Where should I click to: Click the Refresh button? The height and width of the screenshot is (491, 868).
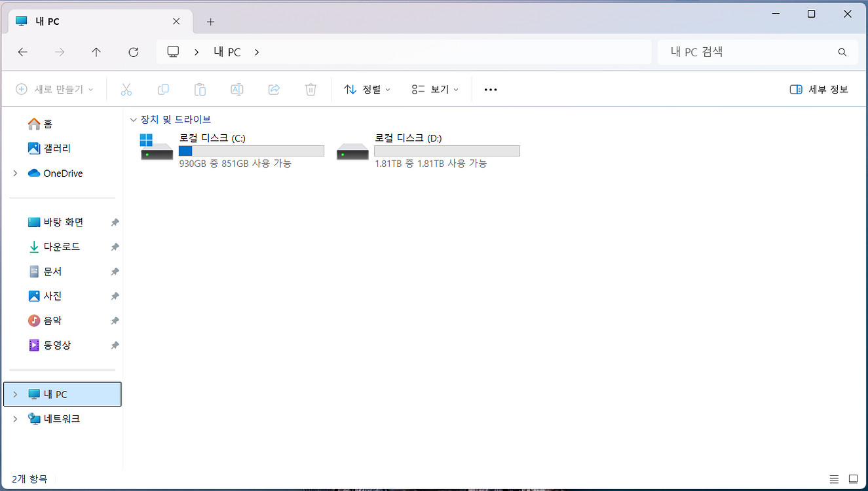pyautogui.click(x=133, y=52)
